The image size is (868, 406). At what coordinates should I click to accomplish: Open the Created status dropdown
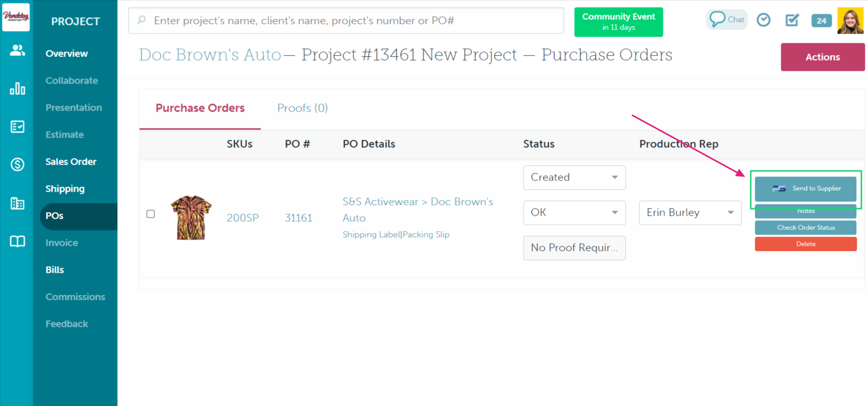574,177
